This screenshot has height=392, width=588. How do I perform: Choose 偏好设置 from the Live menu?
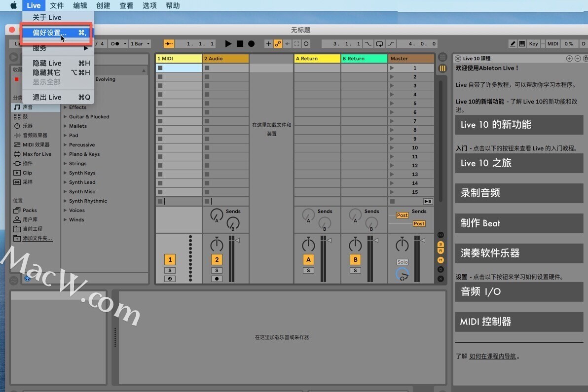pyautogui.click(x=49, y=33)
